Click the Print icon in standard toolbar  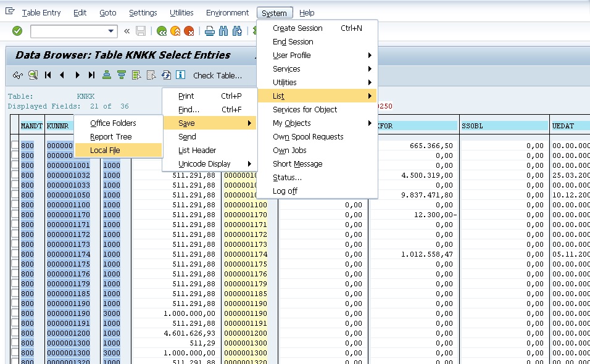(210, 31)
